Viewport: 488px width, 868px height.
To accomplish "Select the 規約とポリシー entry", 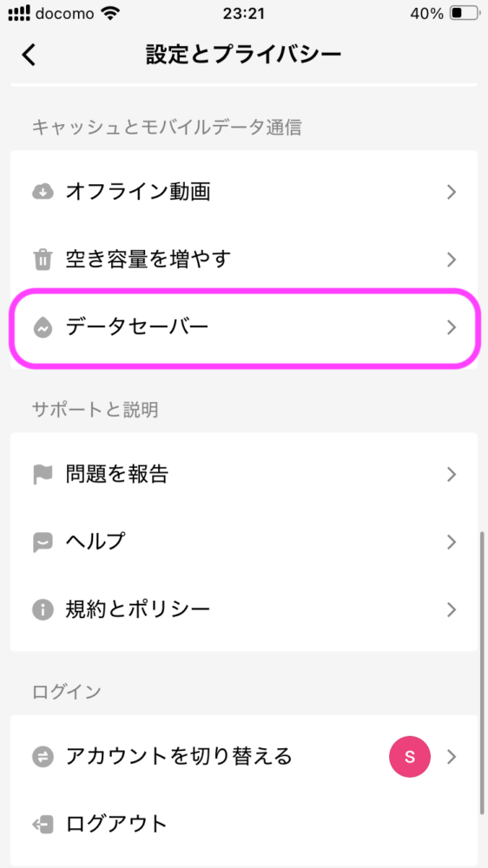I will [x=244, y=610].
